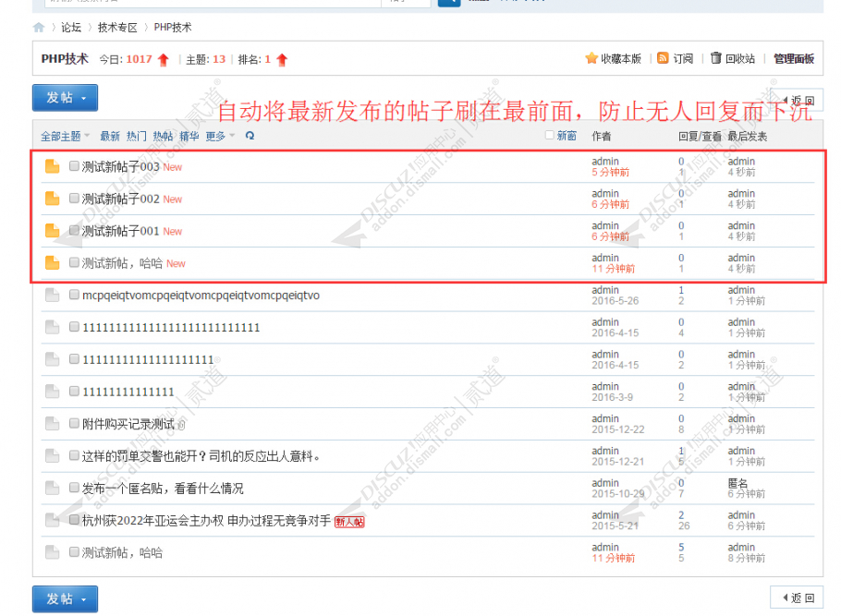Click thread icon of 附件购买记录测试
This screenshot has width=841, height=616.
point(52,424)
